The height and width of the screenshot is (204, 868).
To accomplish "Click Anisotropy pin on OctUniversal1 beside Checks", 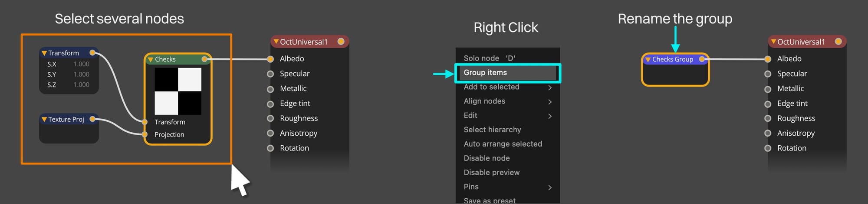I will coord(270,133).
